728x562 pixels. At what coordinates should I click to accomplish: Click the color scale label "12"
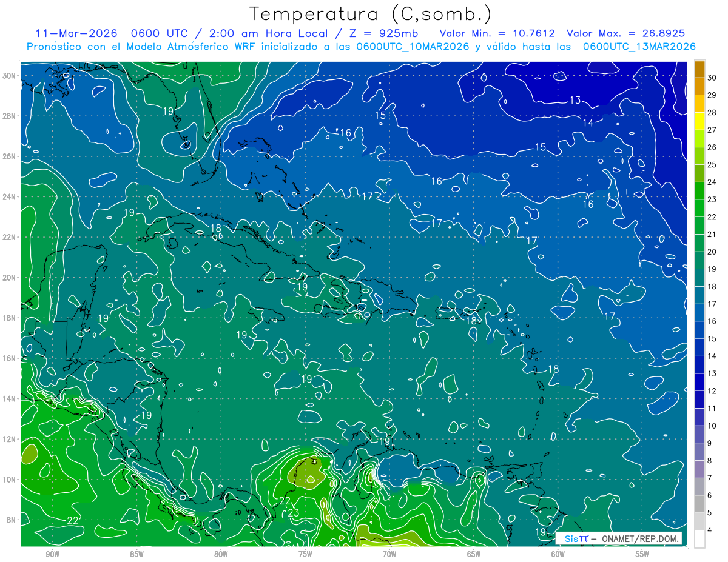pyautogui.click(x=712, y=391)
